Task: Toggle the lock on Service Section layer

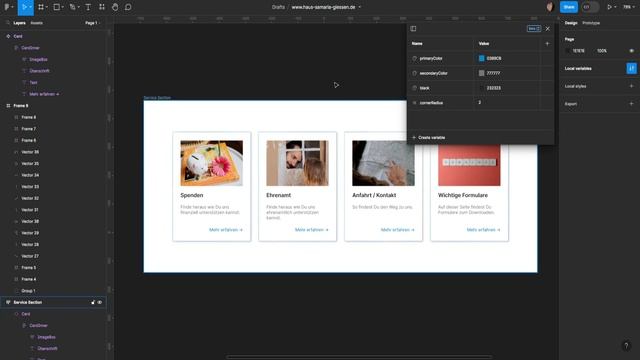Action: click(93, 302)
